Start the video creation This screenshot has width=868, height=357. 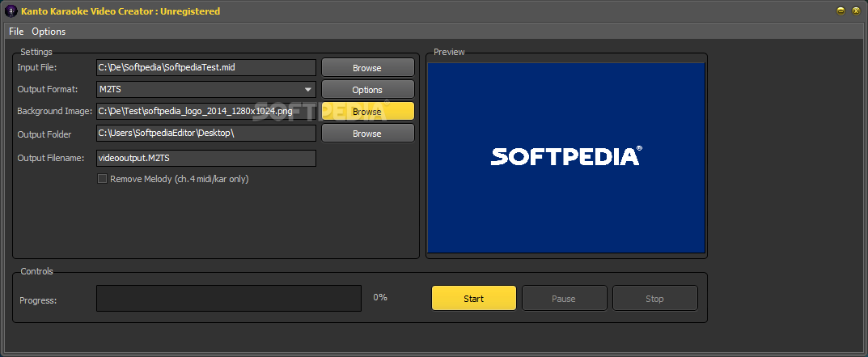tap(474, 298)
